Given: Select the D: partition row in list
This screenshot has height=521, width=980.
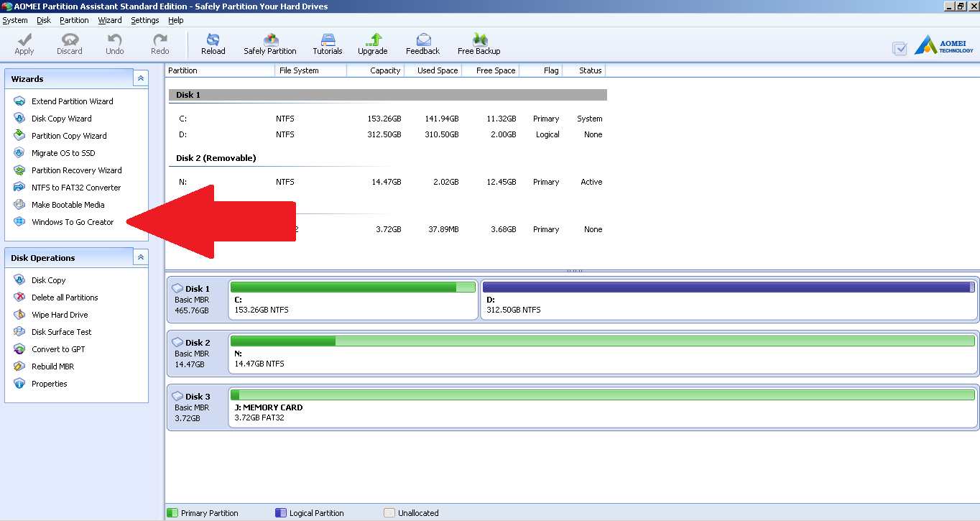Looking at the screenshot, I should point(388,134).
